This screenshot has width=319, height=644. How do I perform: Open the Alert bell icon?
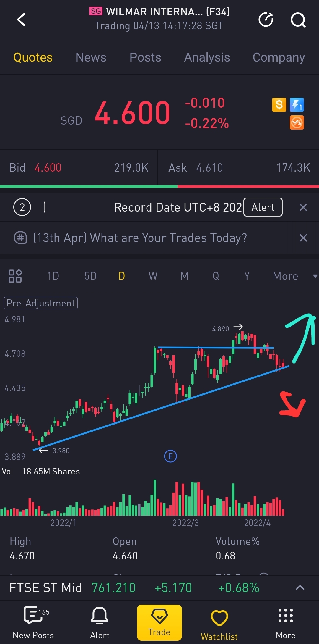[x=100, y=621]
